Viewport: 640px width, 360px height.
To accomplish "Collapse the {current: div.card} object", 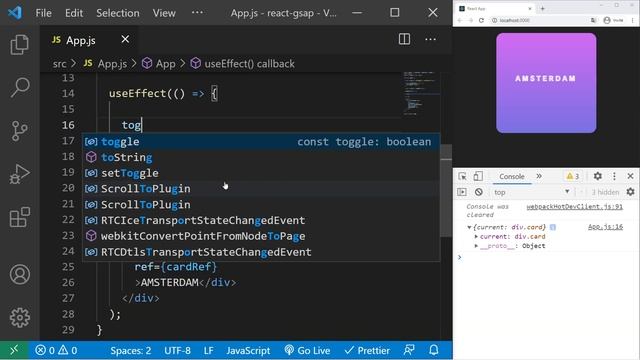I will (x=469, y=227).
